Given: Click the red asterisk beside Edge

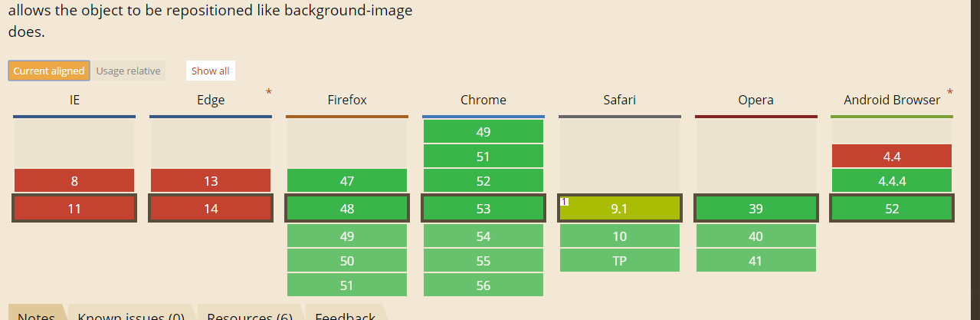Looking at the screenshot, I should click(x=268, y=93).
